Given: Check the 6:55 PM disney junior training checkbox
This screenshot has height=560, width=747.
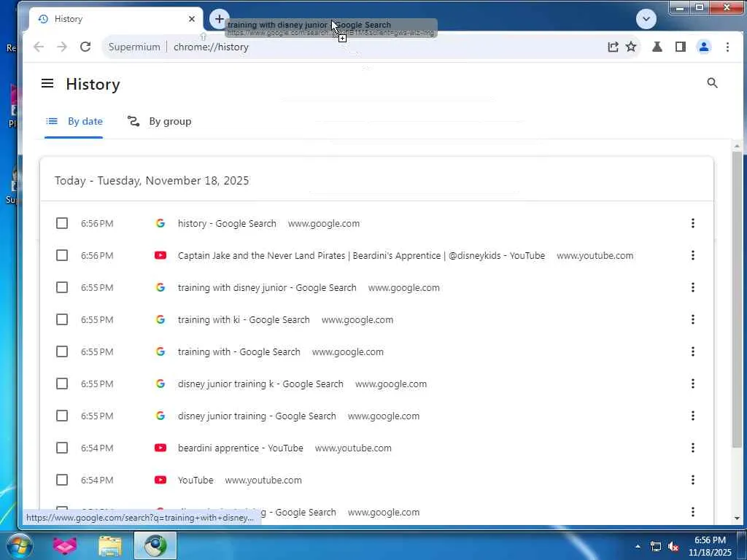Looking at the screenshot, I should [62, 416].
